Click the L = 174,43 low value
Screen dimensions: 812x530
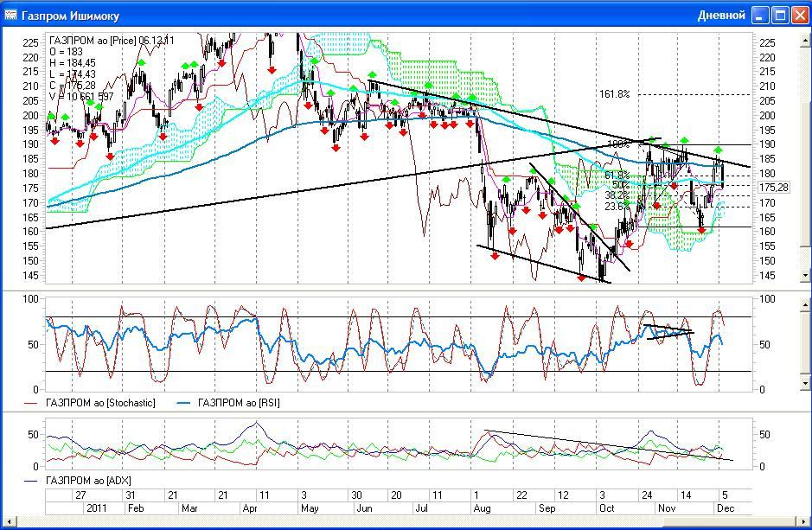[72, 74]
